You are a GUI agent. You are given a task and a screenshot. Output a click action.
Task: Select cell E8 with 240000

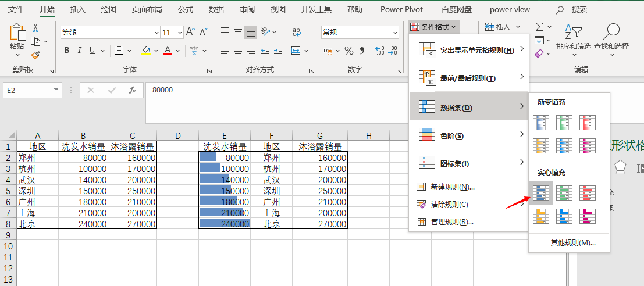(224, 224)
